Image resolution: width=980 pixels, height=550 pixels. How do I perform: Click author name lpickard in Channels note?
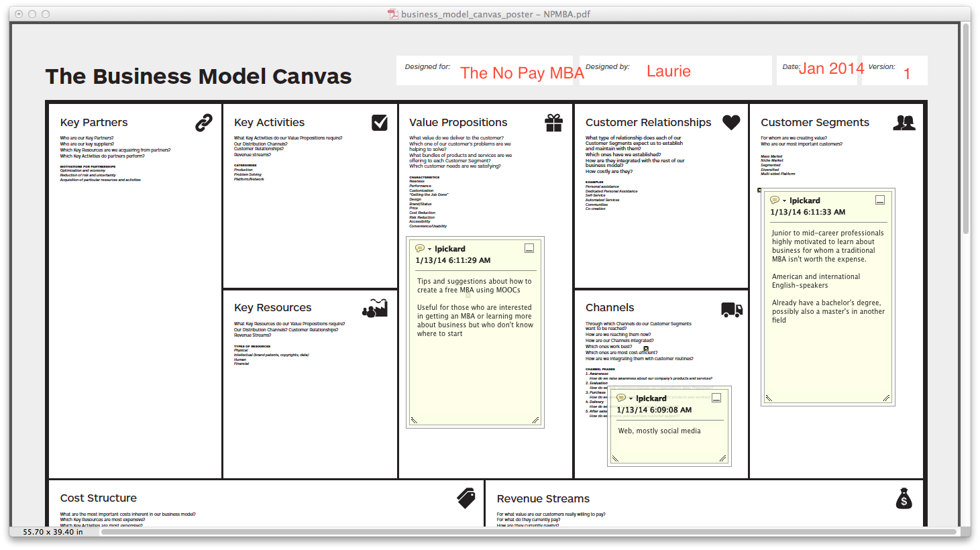[x=651, y=398]
